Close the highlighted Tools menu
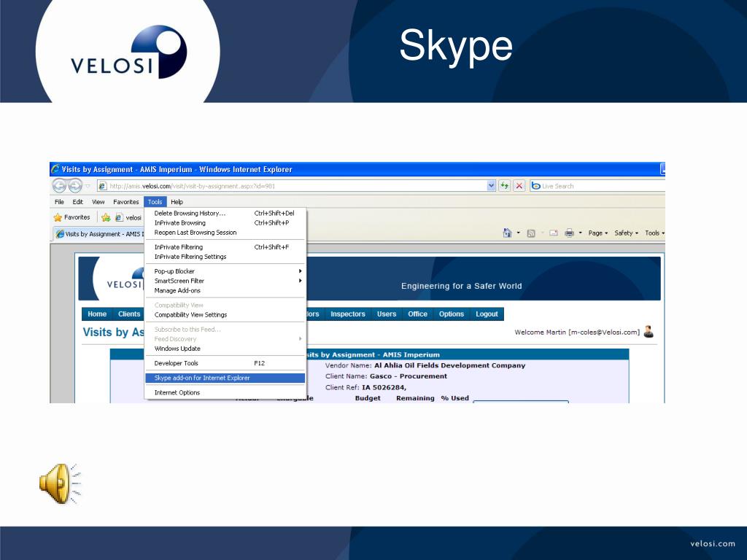Screen dimensions: 747x560 (155, 202)
